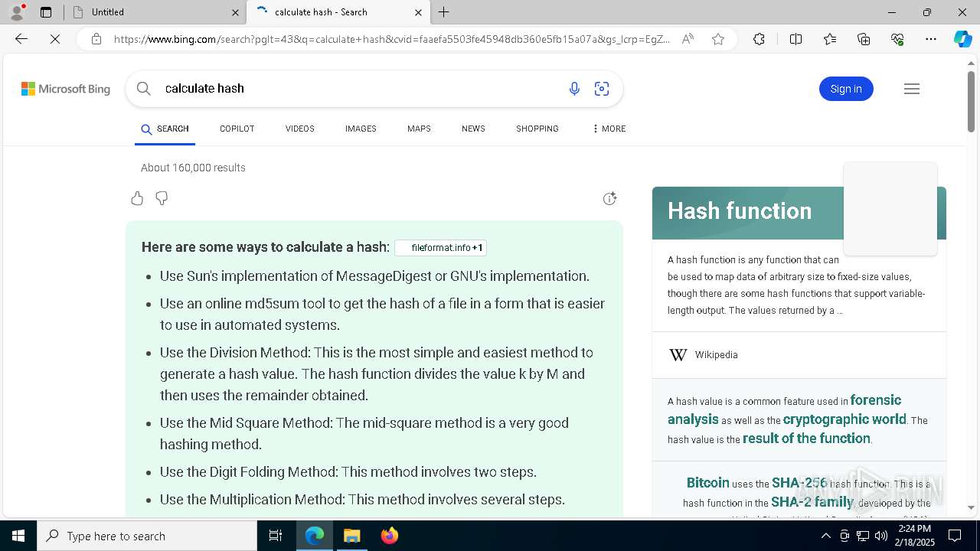
Task: Click the browser profile avatar icon
Action: [x=17, y=11]
